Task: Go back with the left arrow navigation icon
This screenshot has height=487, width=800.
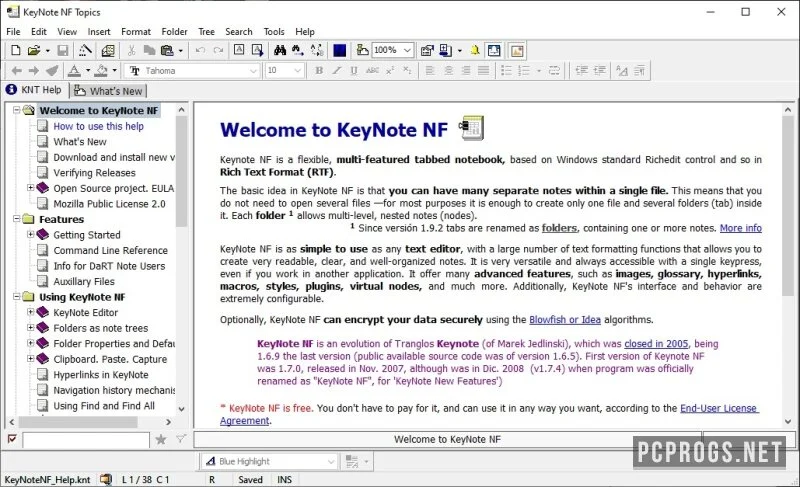Action: (16, 70)
